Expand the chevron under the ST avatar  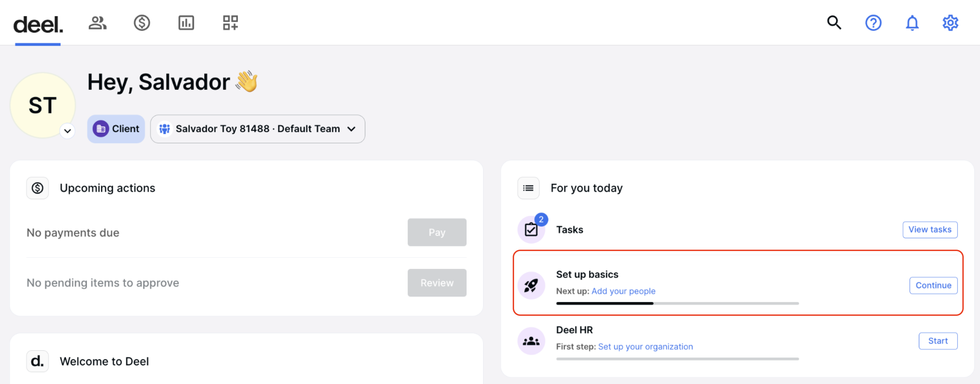tap(68, 131)
